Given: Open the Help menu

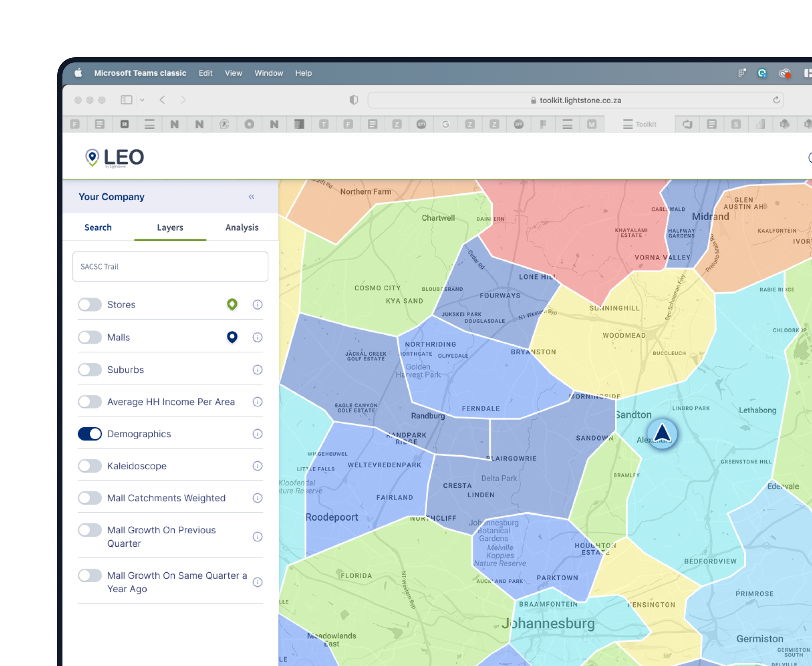Looking at the screenshot, I should [304, 73].
